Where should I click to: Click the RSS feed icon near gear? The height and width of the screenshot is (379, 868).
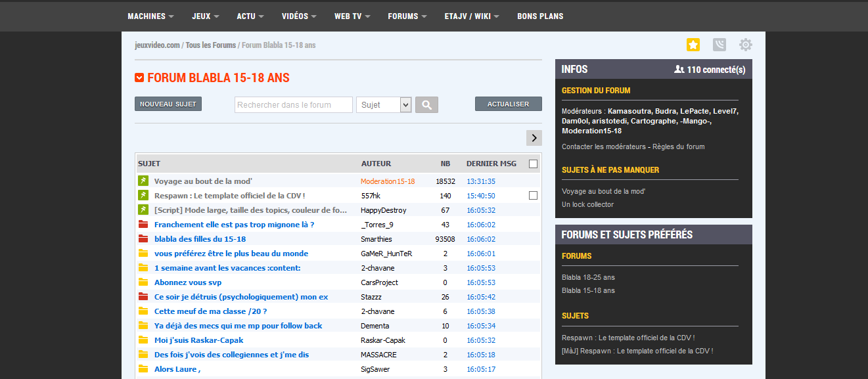720,45
